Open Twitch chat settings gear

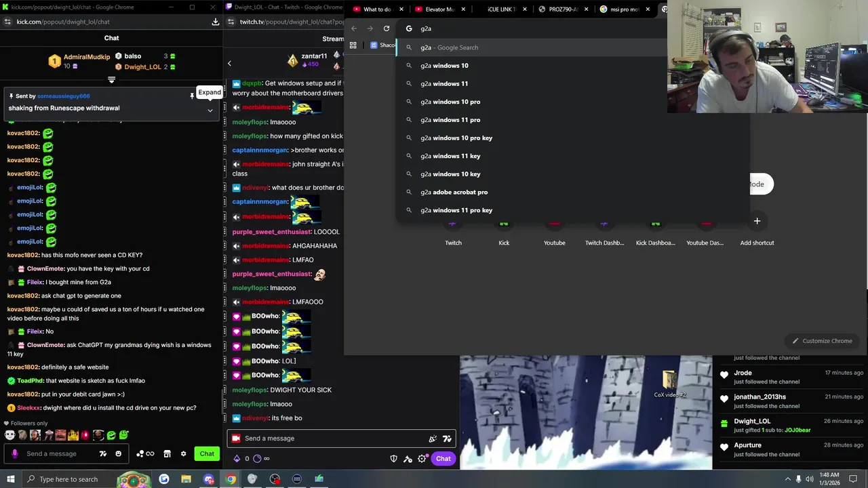point(422,459)
